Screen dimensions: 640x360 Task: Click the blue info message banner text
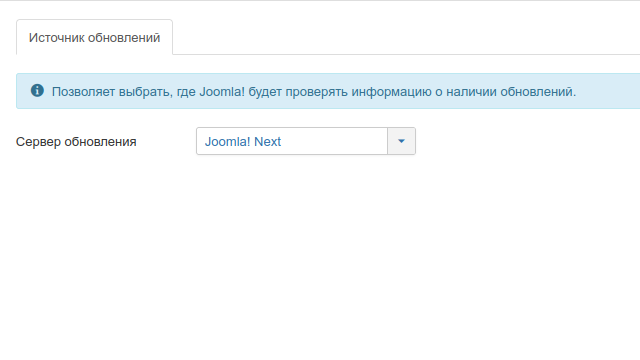313,91
